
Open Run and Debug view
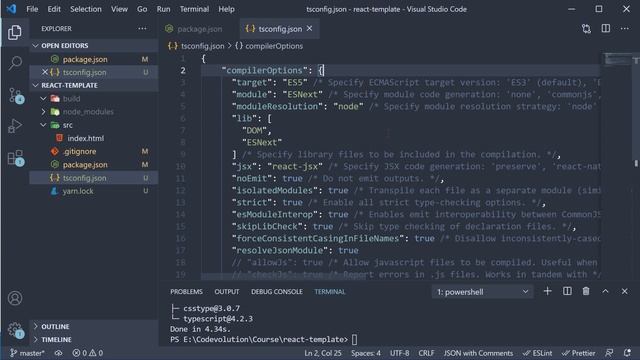coord(15,126)
